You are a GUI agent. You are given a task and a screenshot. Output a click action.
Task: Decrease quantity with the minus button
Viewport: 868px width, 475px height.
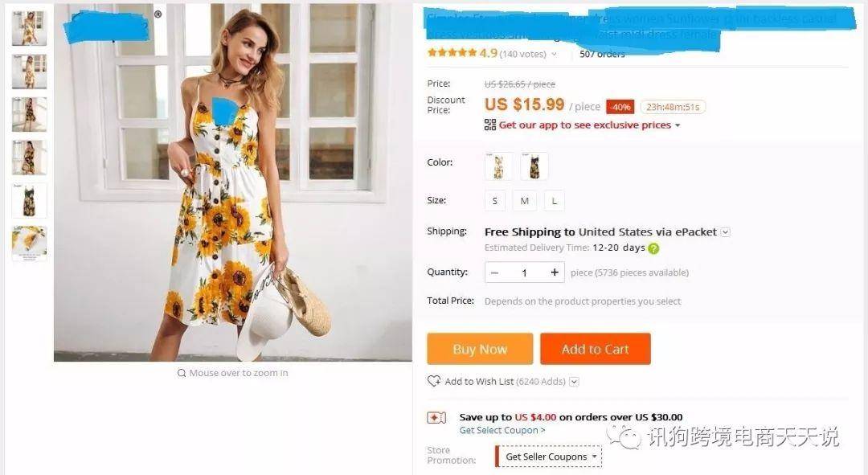(494, 272)
